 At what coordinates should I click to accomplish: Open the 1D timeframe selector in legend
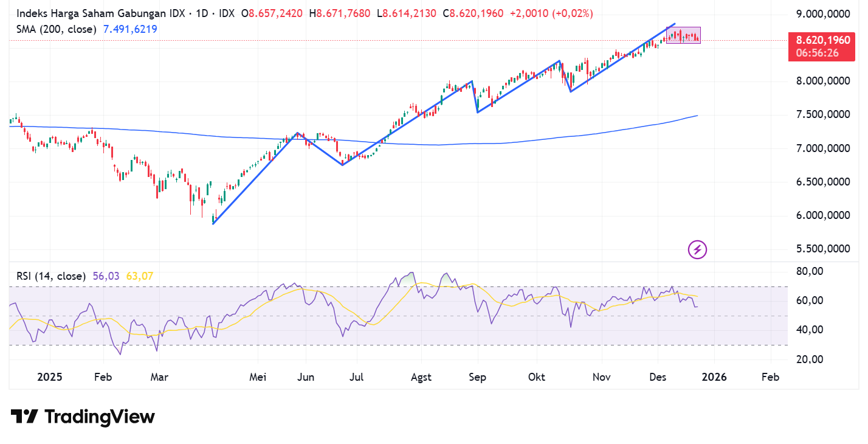203,12
